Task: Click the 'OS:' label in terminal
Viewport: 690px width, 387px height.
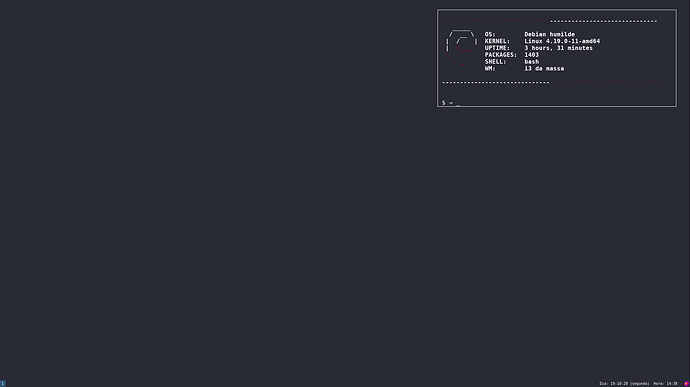Action: [x=490, y=34]
